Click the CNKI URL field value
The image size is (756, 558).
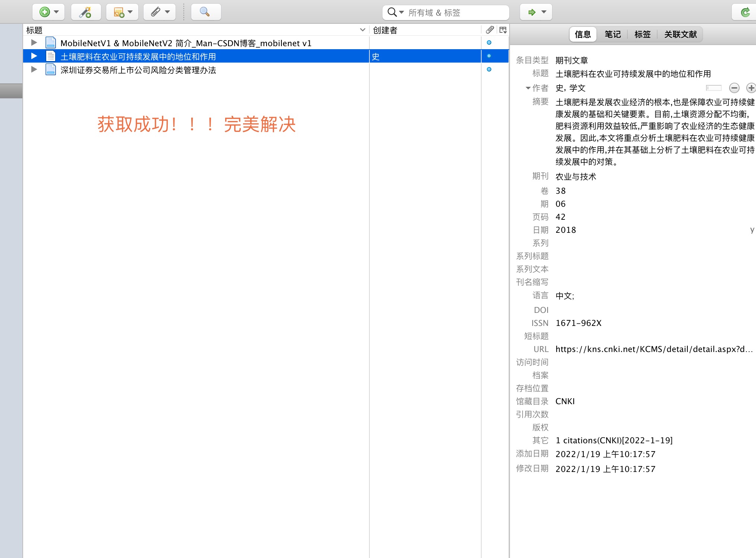click(654, 349)
